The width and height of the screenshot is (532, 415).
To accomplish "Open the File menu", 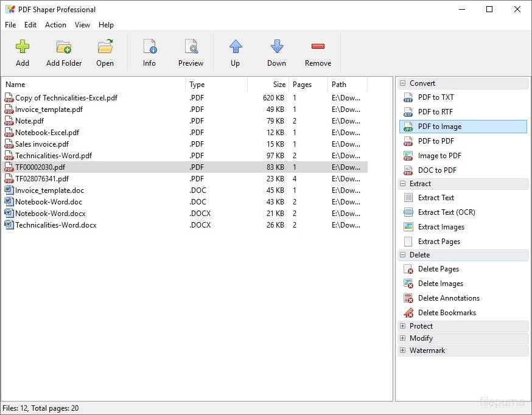I will pyautogui.click(x=10, y=25).
